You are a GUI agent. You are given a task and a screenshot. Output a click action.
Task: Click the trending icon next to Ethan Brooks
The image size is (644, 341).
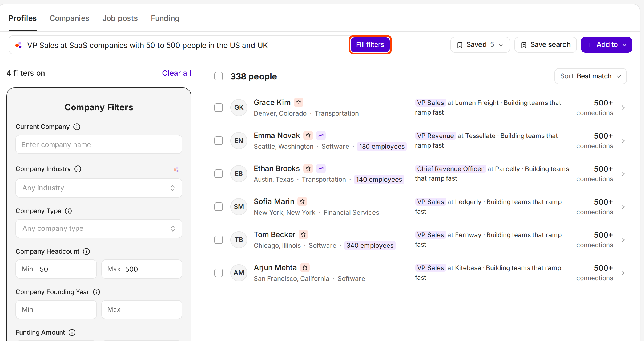click(x=321, y=168)
